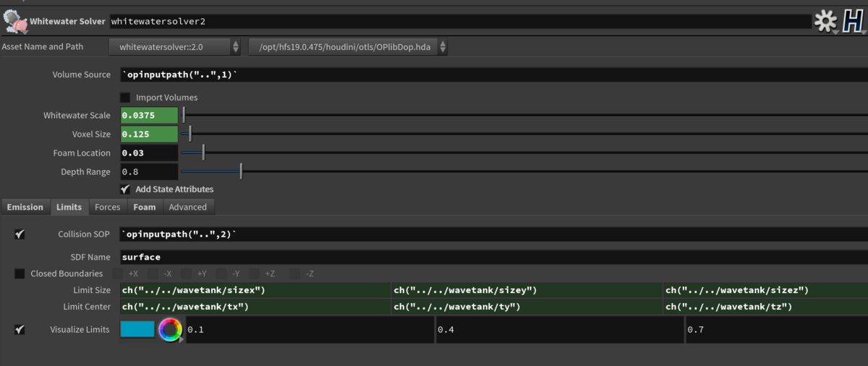
Task: Click the node name field whitewatersolver2
Action: pos(459,22)
